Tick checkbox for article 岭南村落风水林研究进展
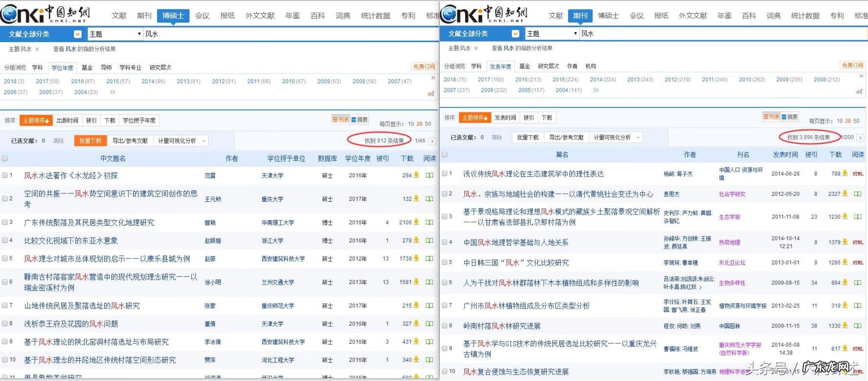 click(x=445, y=325)
